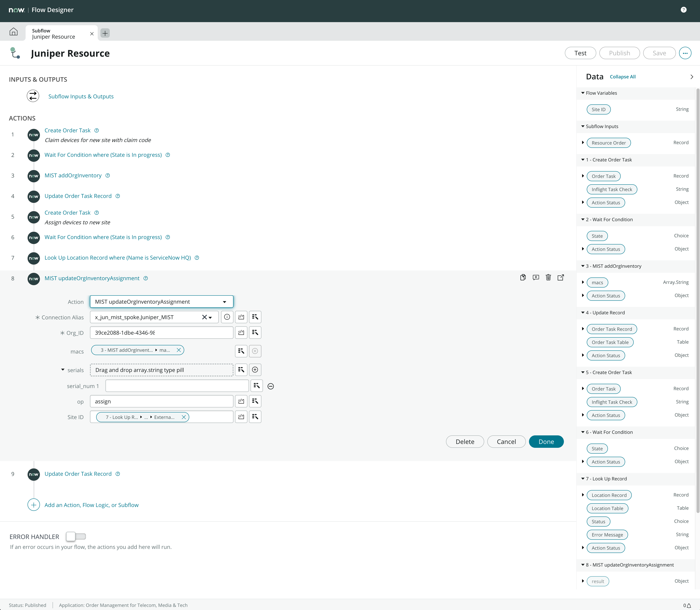The height and width of the screenshot is (610, 700).
Task: Remove serial_num 1 with minus icon
Action: [x=271, y=386]
